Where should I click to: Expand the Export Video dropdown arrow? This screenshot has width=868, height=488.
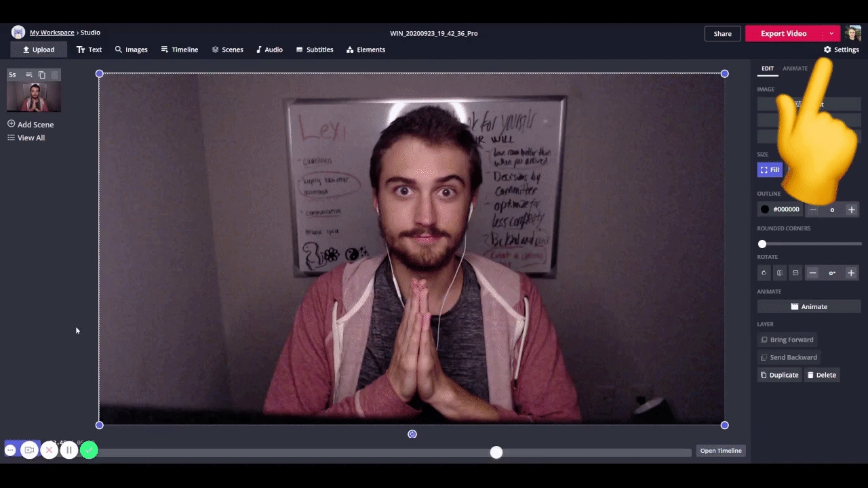click(831, 33)
